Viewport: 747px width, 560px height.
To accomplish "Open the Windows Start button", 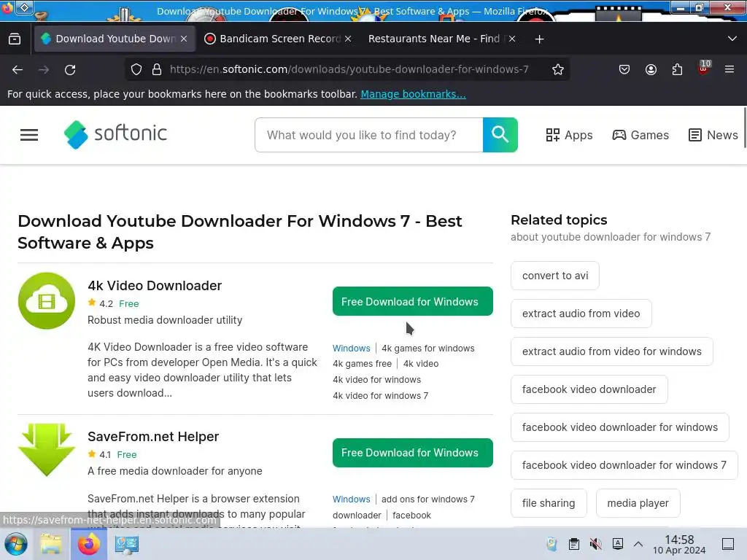I will (16, 544).
